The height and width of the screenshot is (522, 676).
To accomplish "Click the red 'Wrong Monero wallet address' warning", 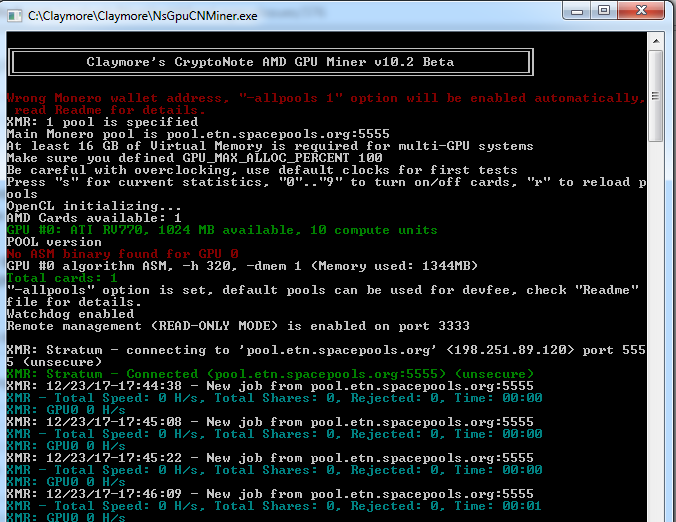I will [x=325, y=104].
